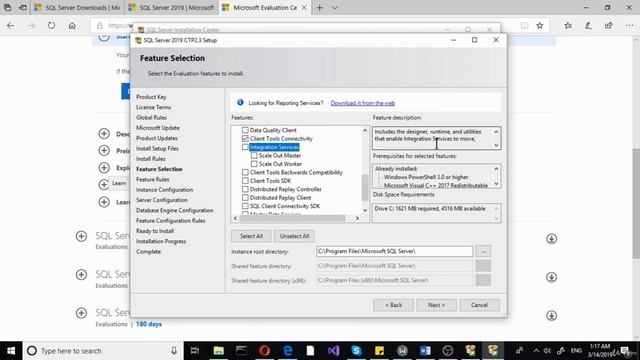Image resolution: width=640 pixels, height=360 pixels.
Task: Go to browser Home page
Action: pyautogui.click(x=72, y=25)
